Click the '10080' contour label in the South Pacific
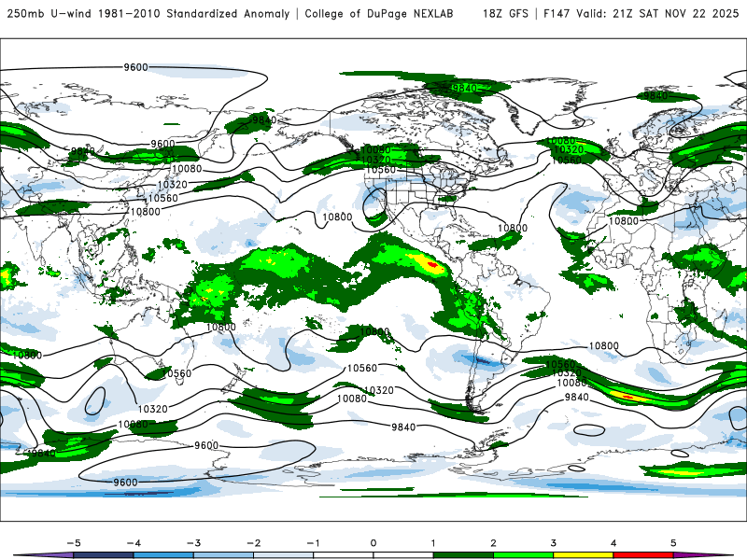 click(x=352, y=399)
